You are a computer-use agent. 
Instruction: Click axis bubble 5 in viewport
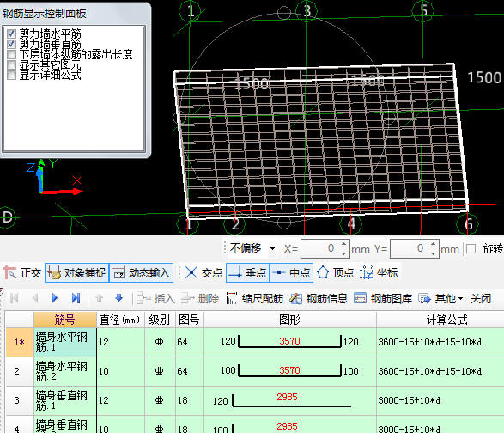423,11
